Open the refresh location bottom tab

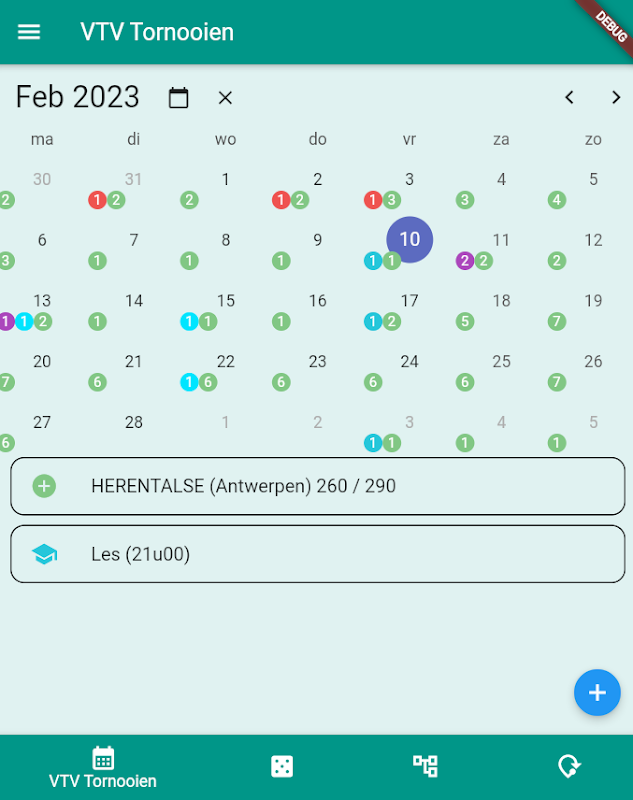pyautogui.click(x=569, y=766)
